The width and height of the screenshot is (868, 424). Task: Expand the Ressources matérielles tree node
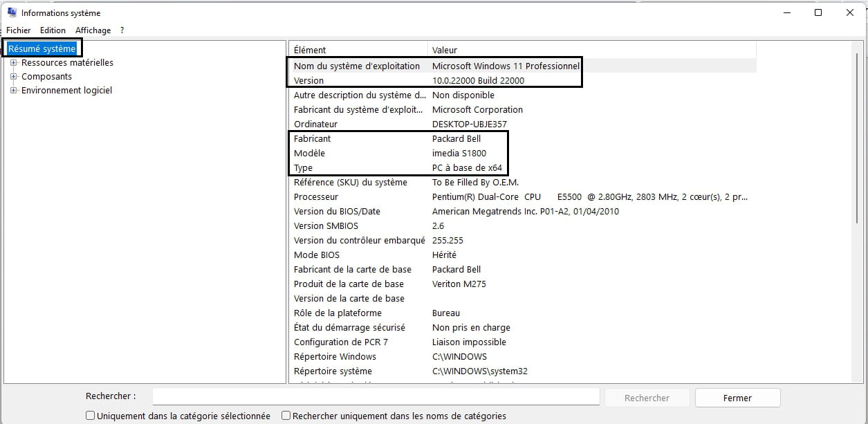click(13, 63)
